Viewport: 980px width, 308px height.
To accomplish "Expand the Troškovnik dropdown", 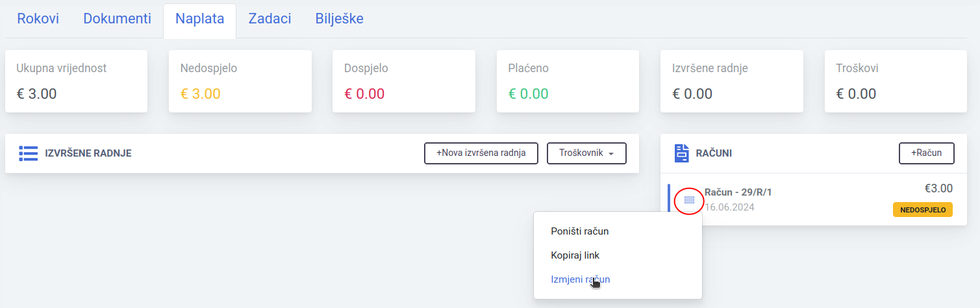I will pyautogui.click(x=586, y=153).
